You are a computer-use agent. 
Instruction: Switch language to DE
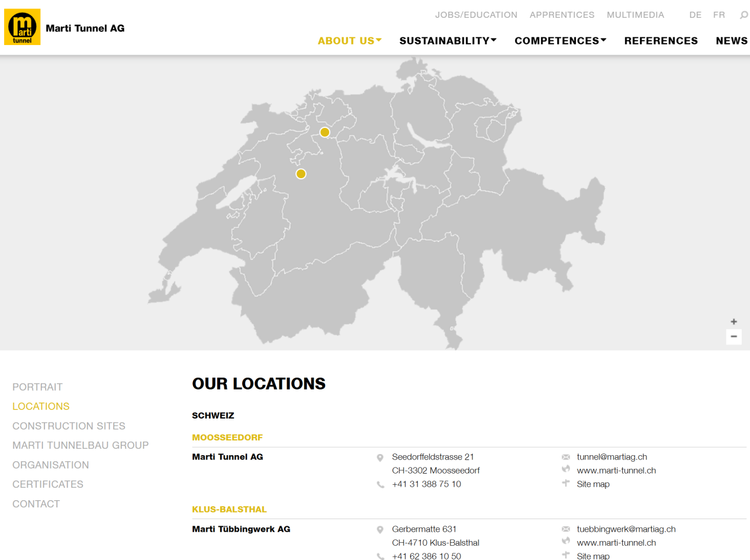coord(695,15)
